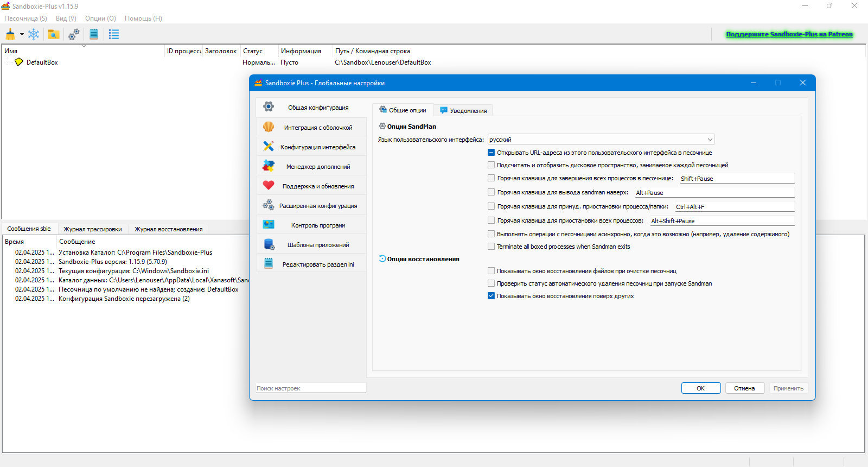Enable Terminate all boxed processes checkbox
This screenshot has width=868, height=467.
point(491,247)
